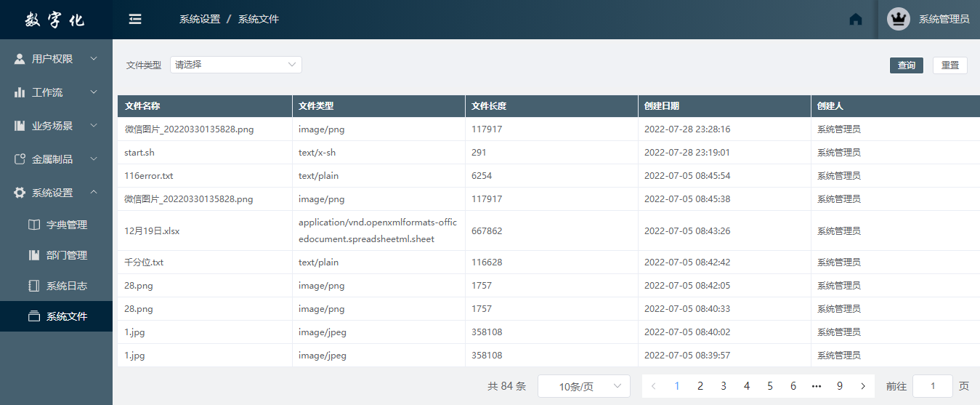Open 部门管理 in sidebar

pos(66,255)
